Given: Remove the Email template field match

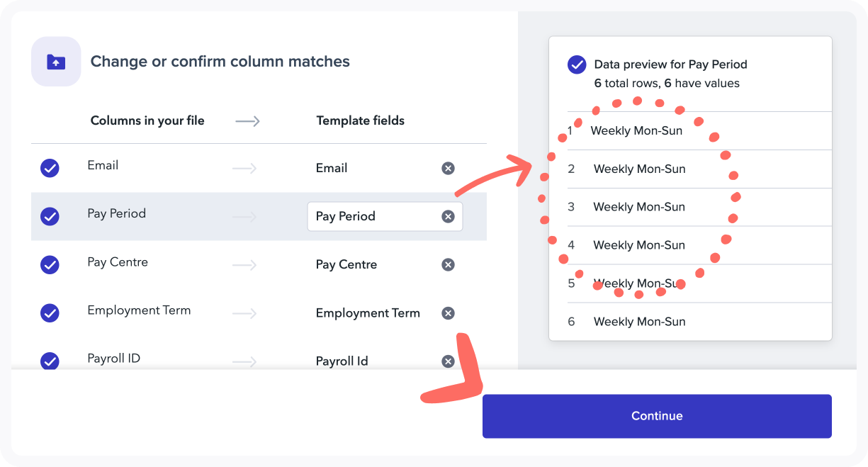Looking at the screenshot, I should coord(448,168).
